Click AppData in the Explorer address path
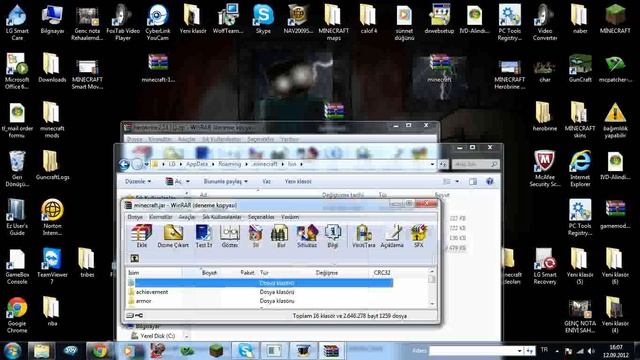 [197, 164]
